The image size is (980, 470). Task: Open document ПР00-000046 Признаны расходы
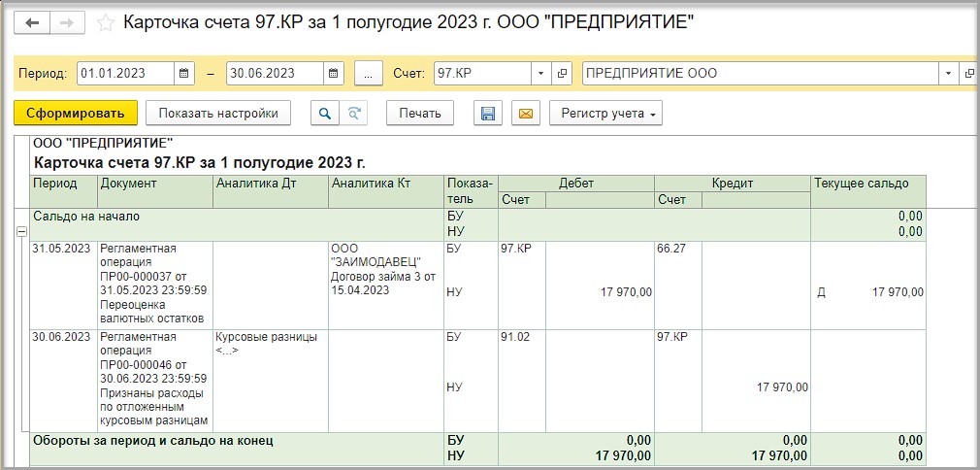[155, 381]
